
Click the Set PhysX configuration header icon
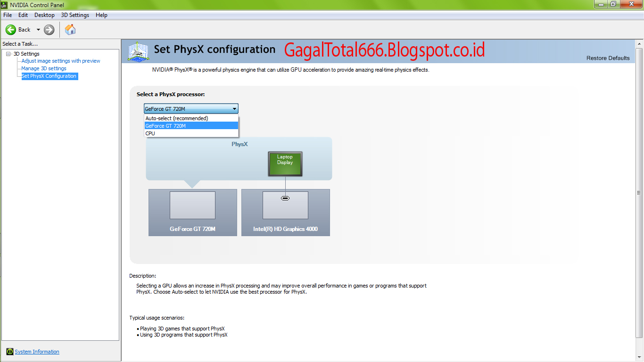(138, 51)
